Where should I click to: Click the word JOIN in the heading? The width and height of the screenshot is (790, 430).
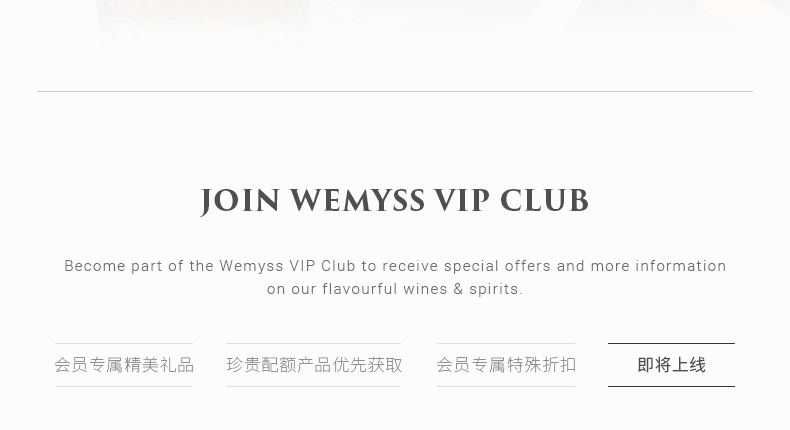pyautogui.click(x=240, y=201)
